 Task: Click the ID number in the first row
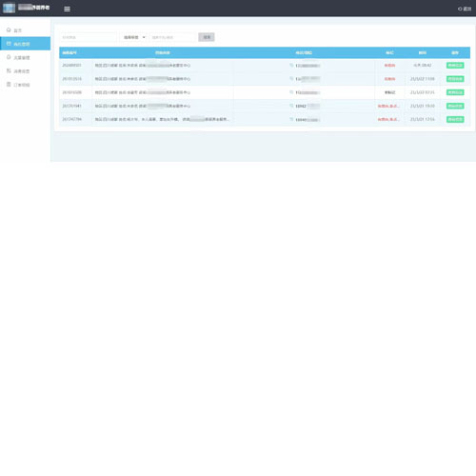(x=71, y=65)
